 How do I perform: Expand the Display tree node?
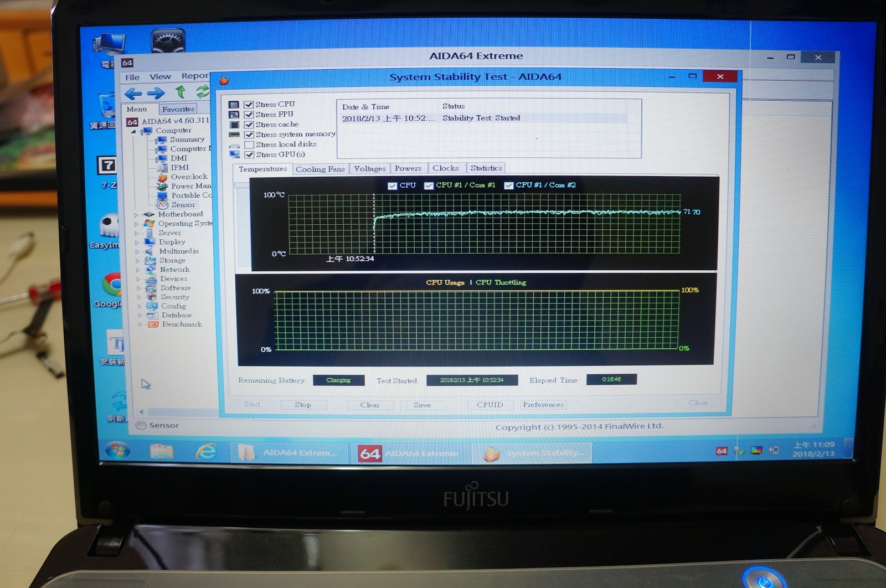click(x=137, y=243)
